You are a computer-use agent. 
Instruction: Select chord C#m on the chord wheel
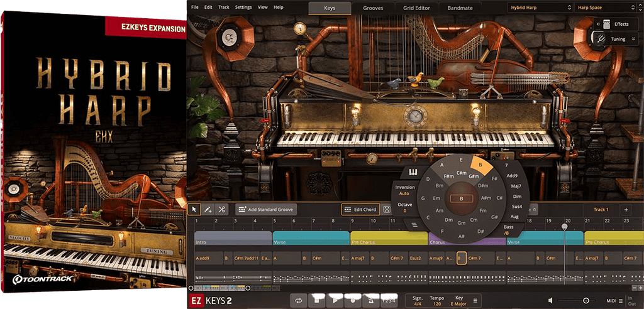click(x=461, y=173)
